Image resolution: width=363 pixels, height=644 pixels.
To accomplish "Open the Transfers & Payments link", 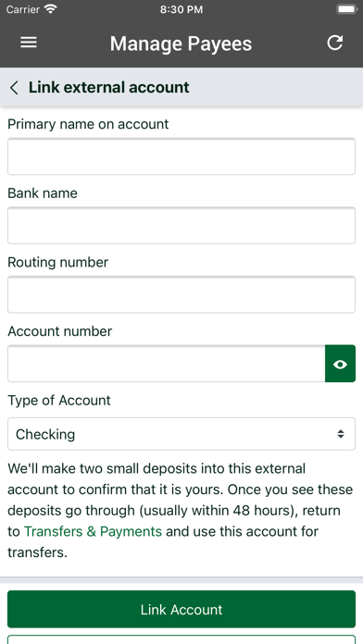I will coord(93,531).
